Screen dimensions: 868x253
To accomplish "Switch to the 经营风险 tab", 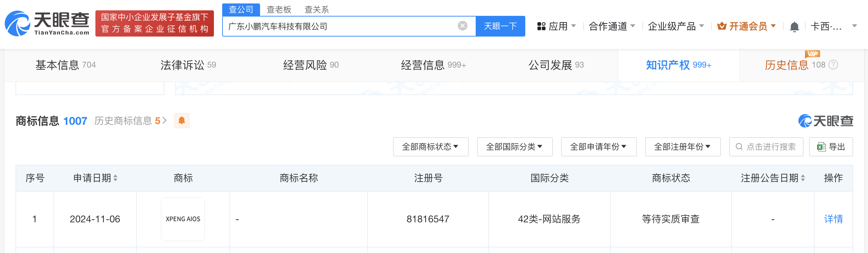I will tap(311, 65).
